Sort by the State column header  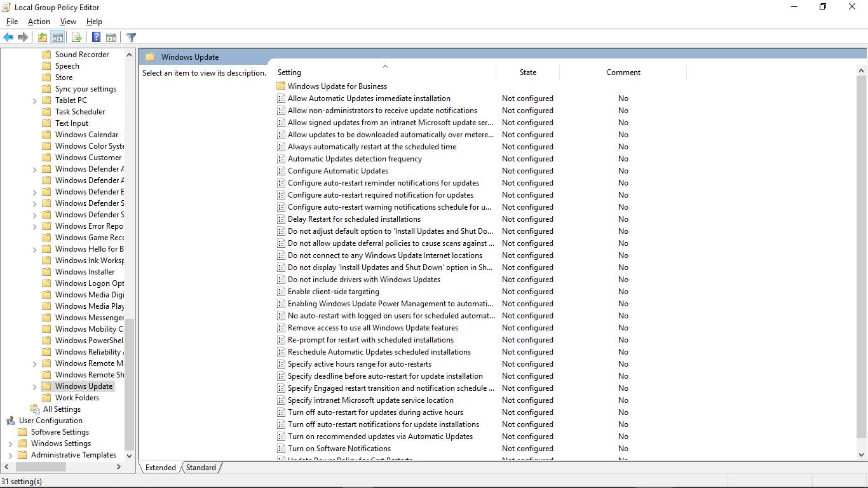pyautogui.click(x=527, y=72)
